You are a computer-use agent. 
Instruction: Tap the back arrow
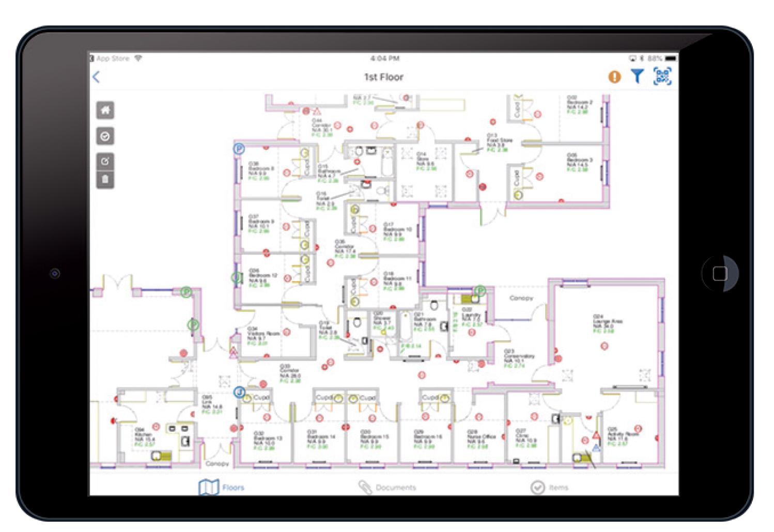point(96,77)
